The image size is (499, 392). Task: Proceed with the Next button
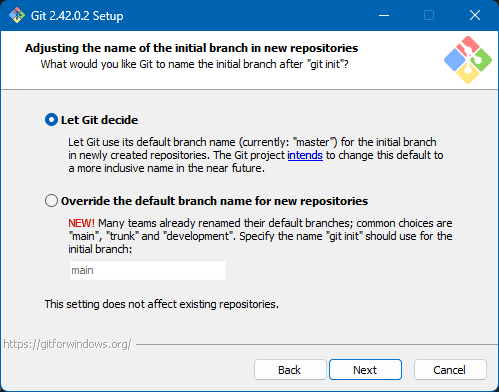point(365,370)
